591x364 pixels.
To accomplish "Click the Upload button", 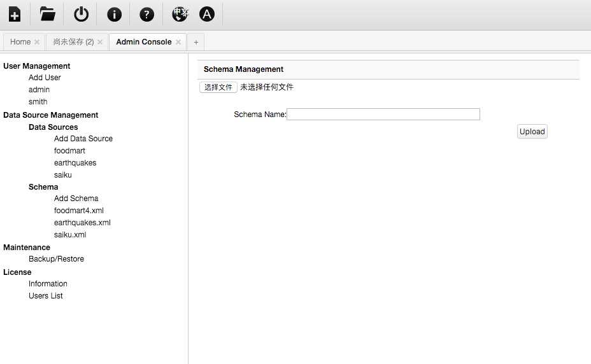I will pyautogui.click(x=532, y=132).
